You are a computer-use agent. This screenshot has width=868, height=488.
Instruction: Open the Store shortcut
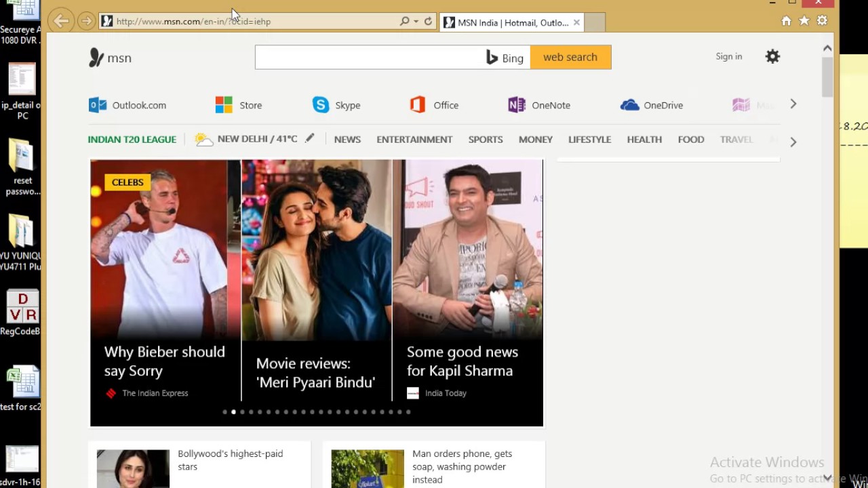click(239, 105)
